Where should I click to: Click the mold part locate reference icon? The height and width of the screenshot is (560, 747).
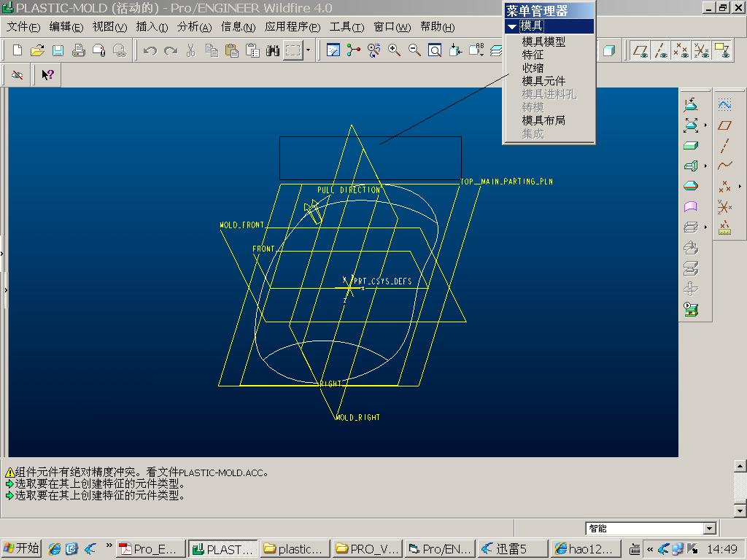pos(691,105)
